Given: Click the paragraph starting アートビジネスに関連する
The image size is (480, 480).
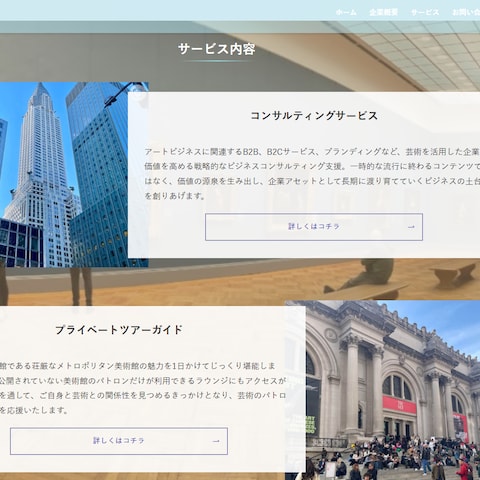Looking at the screenshot, I should click(312, 174).
